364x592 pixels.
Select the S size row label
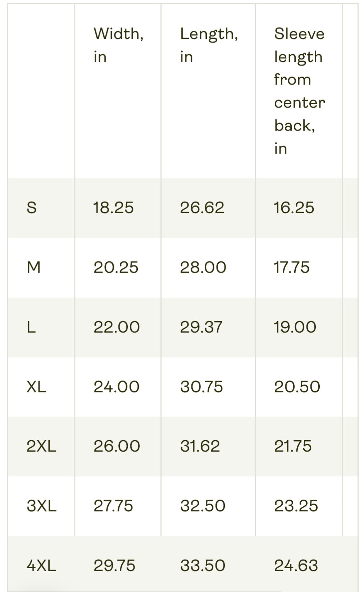[x=32, y=208]
